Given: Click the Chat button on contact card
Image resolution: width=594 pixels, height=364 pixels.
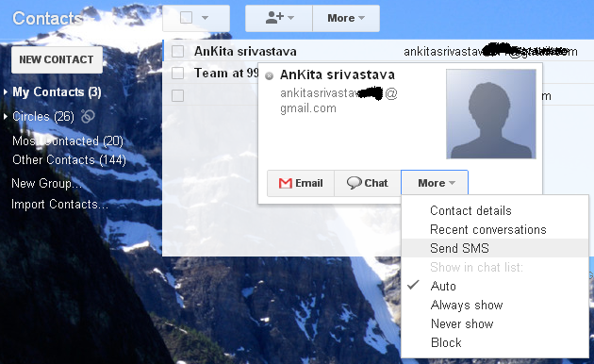Looking at the screenshot, I should point(368,183).
